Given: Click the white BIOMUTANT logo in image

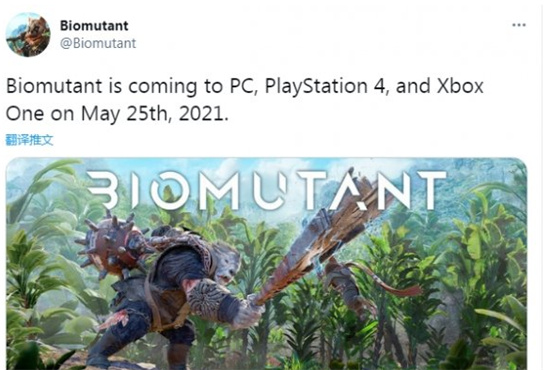Looking at the screenshot, I should coord(267,190).
